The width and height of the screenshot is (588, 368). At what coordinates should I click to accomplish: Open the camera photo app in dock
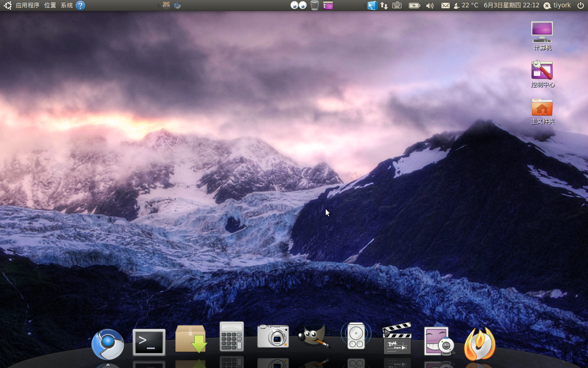tap(273, 336)
